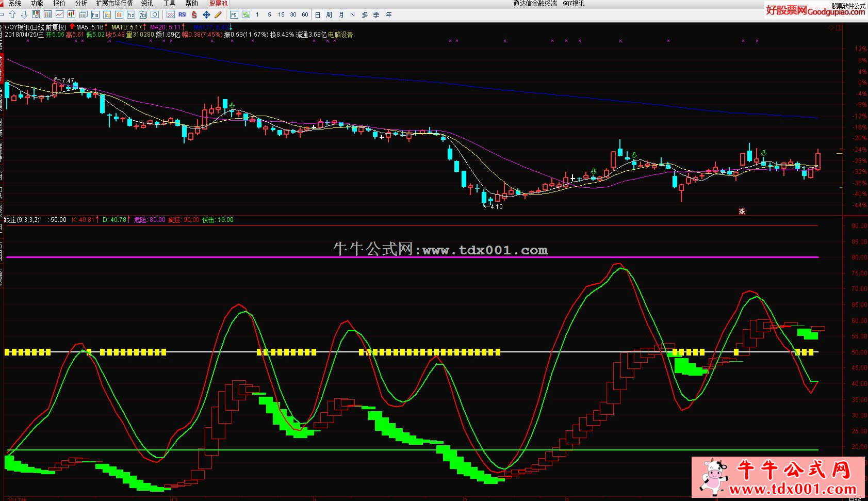Click the 好股票网 Goodgupiao.com logo link
868x501 pixels.
pyautogui.click(x=815, y=10)
